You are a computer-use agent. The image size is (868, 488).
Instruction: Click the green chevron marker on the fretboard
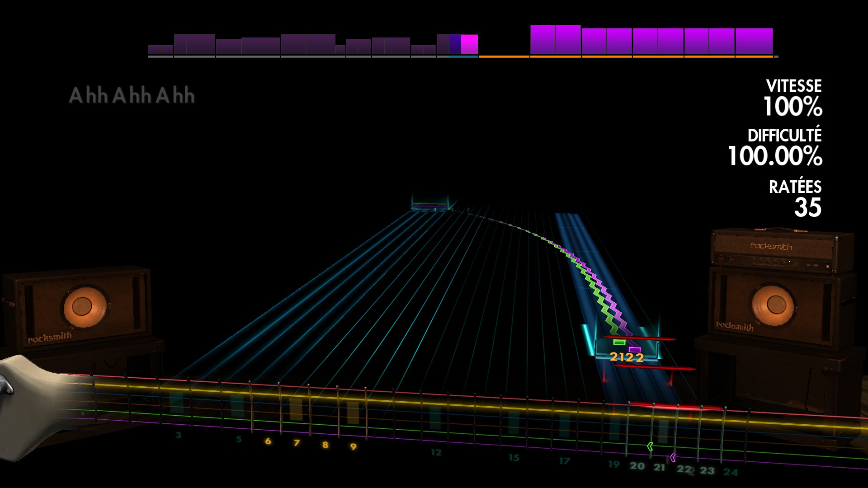click(x=650, y=446)
